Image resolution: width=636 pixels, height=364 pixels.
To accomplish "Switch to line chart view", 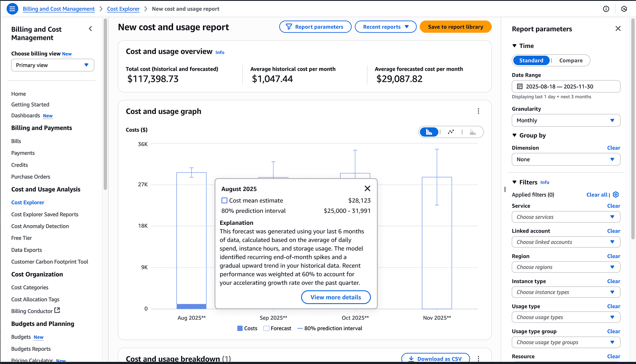I will pos(451,132).
